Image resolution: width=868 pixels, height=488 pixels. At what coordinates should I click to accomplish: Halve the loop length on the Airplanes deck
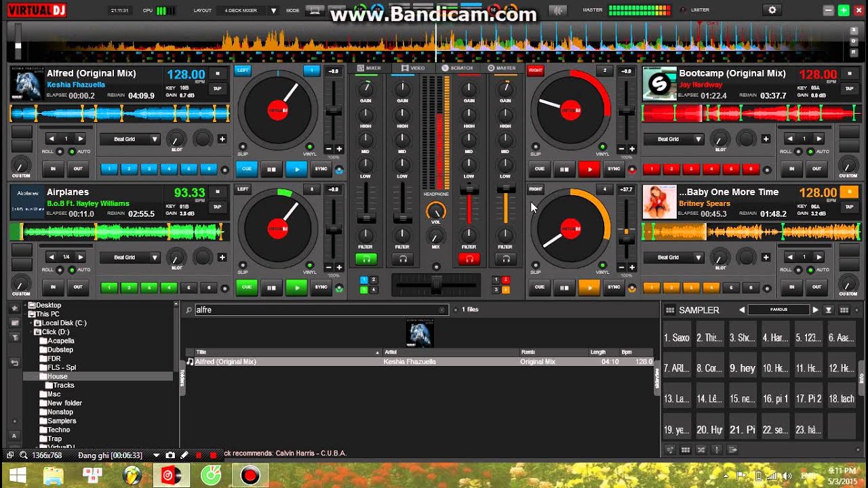[52, 258]
